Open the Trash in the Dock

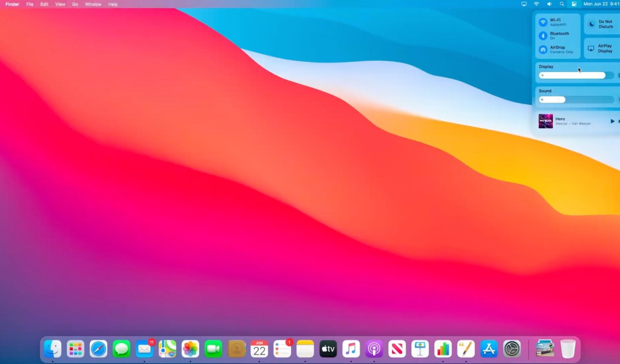[x=568, y=349]
